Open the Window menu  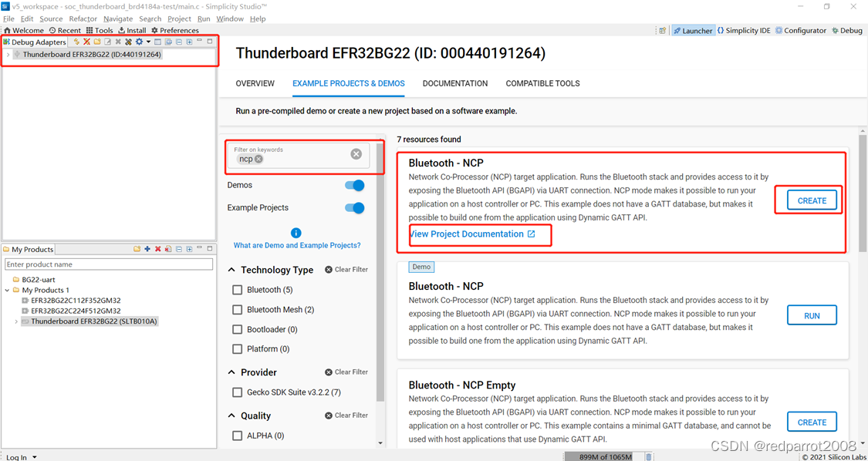[x=230, y=19]
